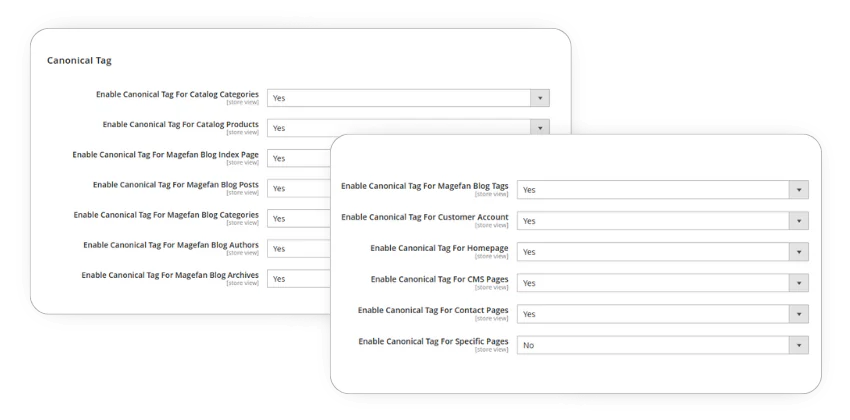This screenshot has height=420, width=850.
Task: Open Magefan Blog Index Page dropdown
Action: 299,158
